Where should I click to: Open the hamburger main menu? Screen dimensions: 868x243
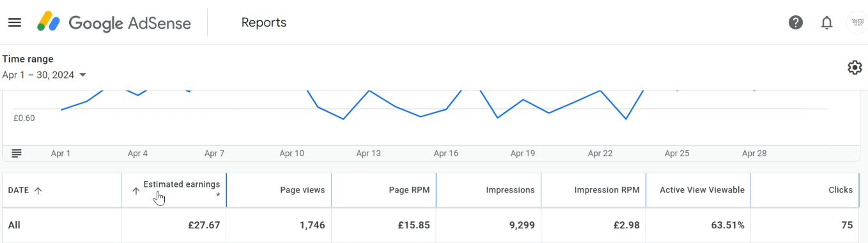point(15,22)
